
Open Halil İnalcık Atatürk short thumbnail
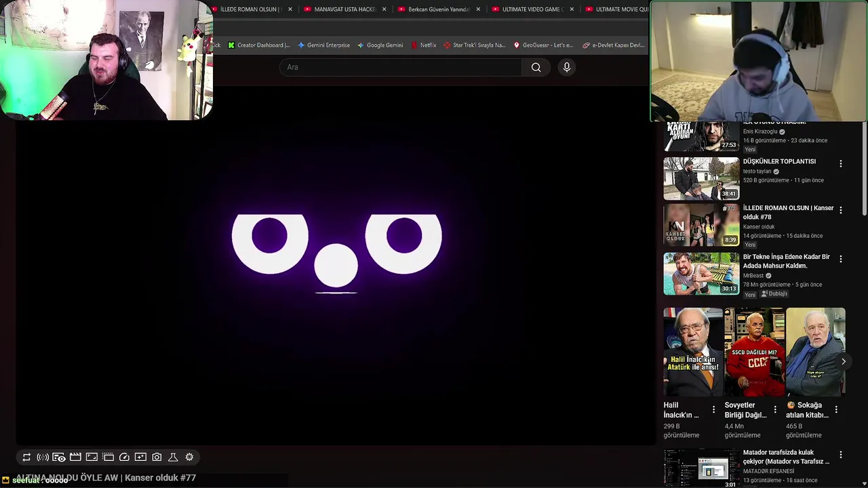[692, 352]
